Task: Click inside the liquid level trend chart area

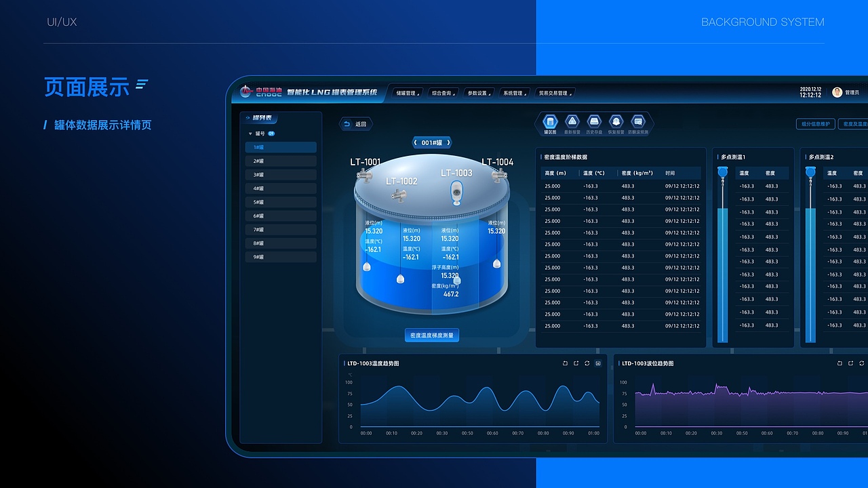Action: pos(751,405)
